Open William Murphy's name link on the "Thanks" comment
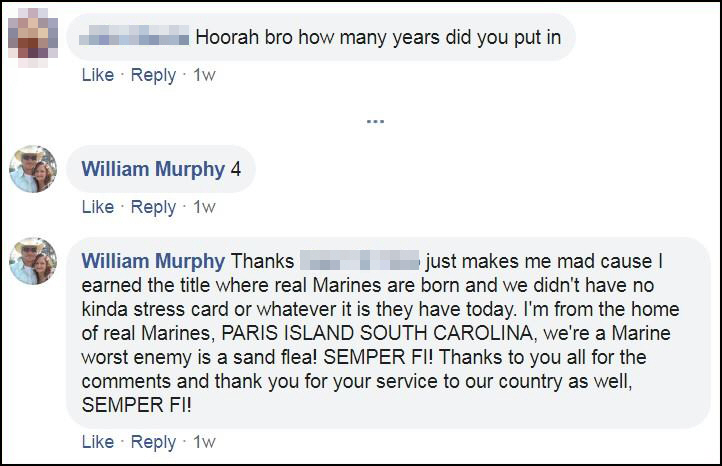The width and height of the screenshot is (722, 466). pos(152,261)
